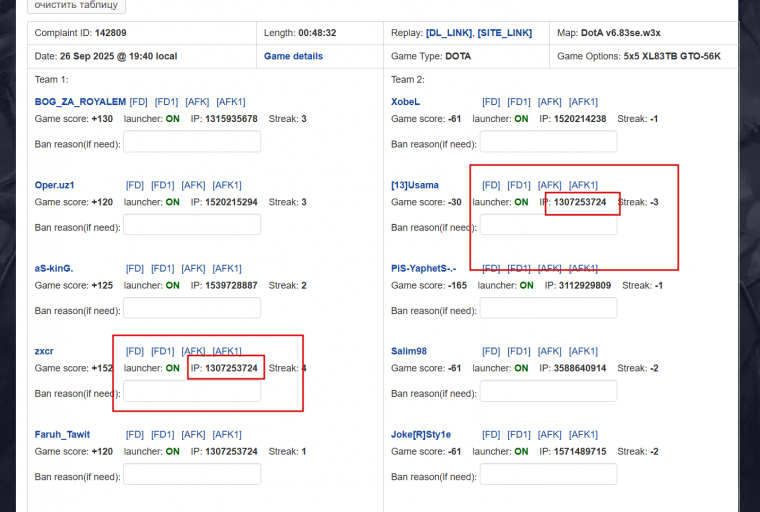
Task: Open aS-kinG. player profile
Action: coord(54,269)
